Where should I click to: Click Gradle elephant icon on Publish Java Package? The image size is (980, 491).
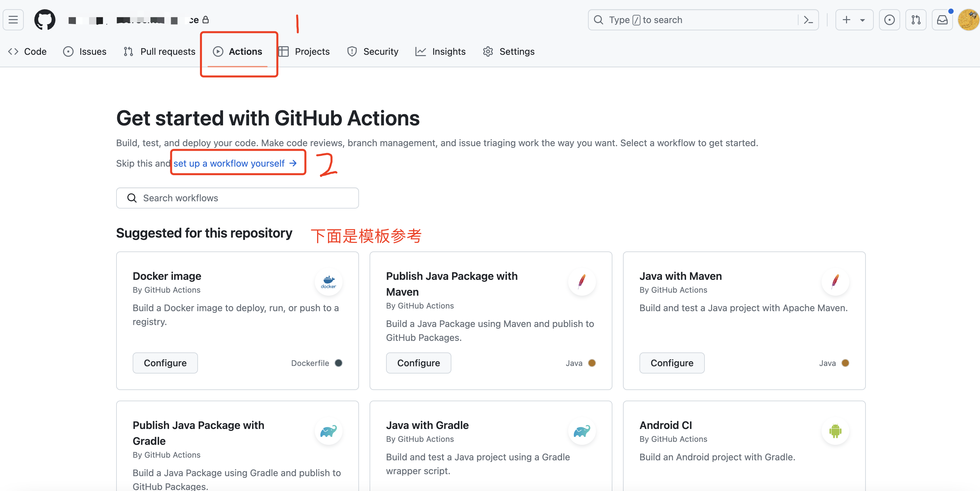tap(329, 431)
